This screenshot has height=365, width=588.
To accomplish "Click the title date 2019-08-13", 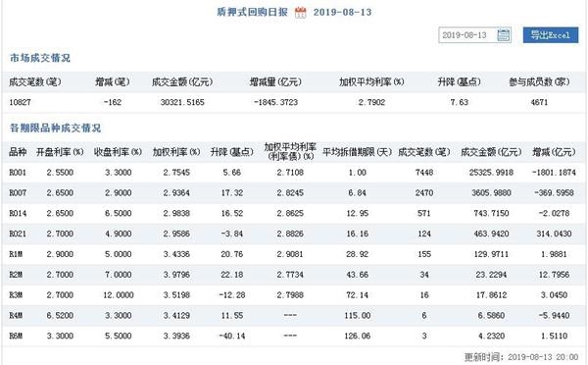I will pyautogui.click(x=342, y=13).
